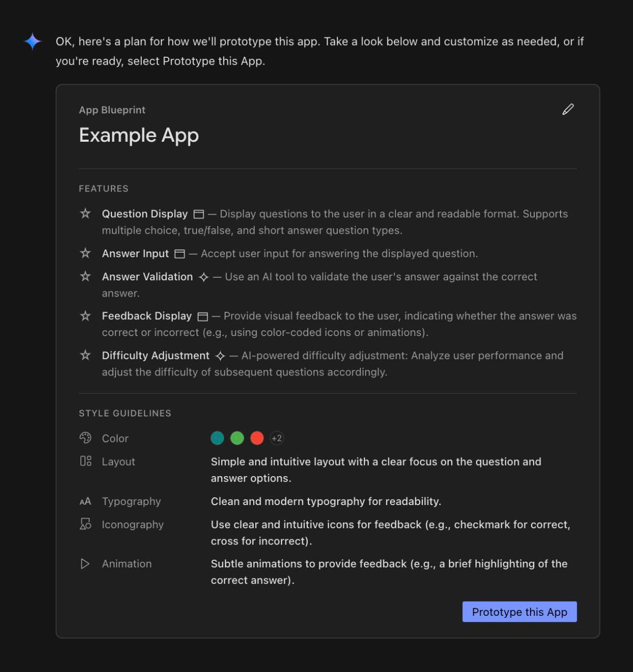Click the Color style label

[x=115, y=438]
